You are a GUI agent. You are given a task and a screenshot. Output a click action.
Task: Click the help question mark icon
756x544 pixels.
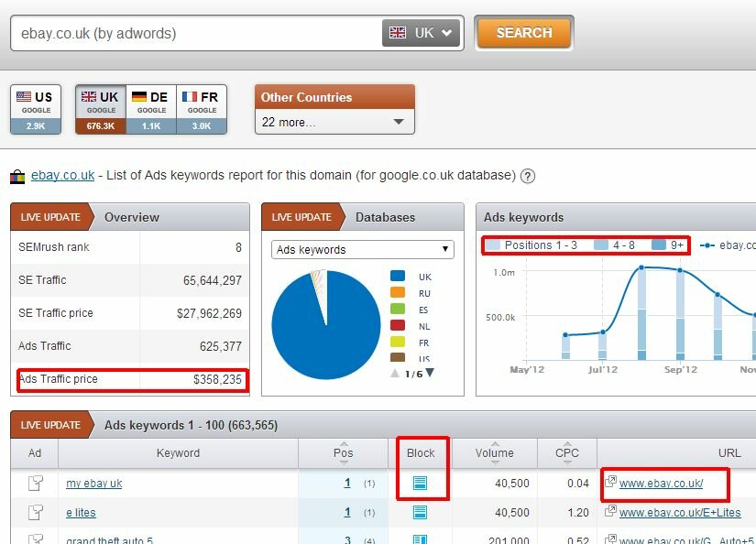(528, 176)
